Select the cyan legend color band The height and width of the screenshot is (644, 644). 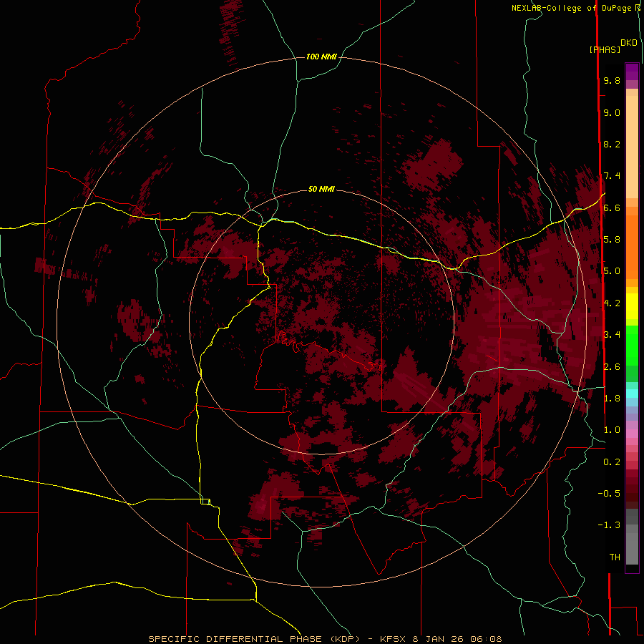tap(632, 394)
